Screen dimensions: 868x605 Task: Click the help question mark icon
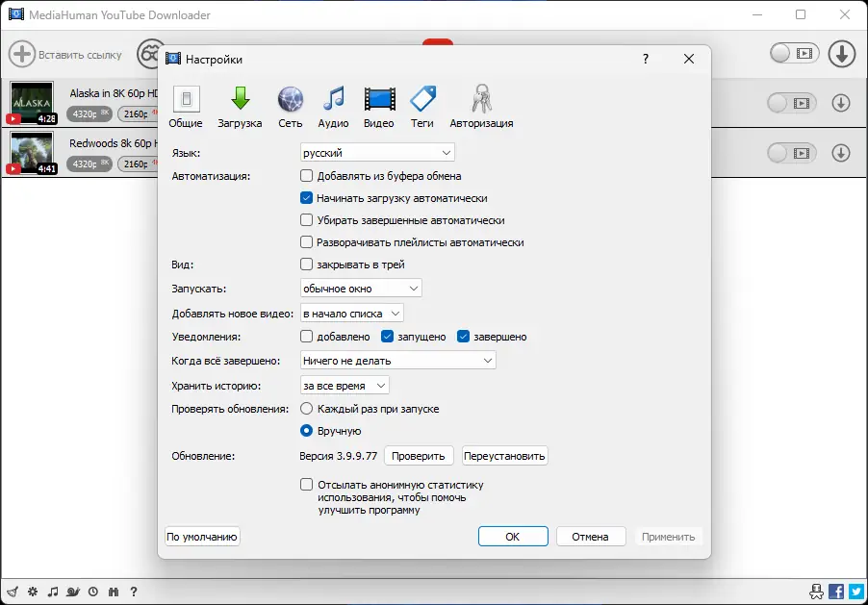click(133, 591)
